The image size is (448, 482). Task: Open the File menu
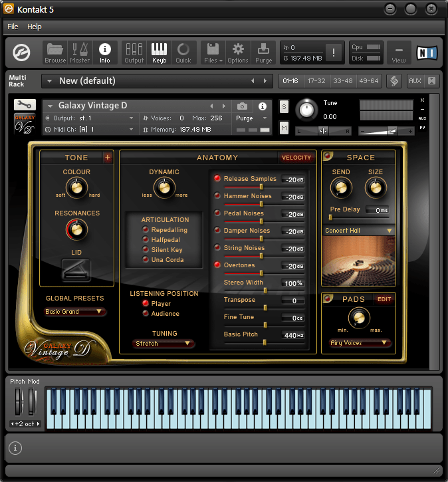coord(13,27)
